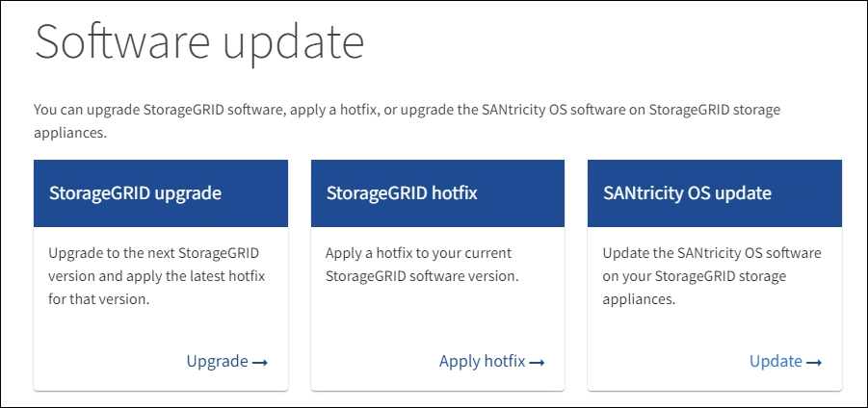Click the arrow icon beside Update
This screenshot has width=868, height=408.
[814, 363]
